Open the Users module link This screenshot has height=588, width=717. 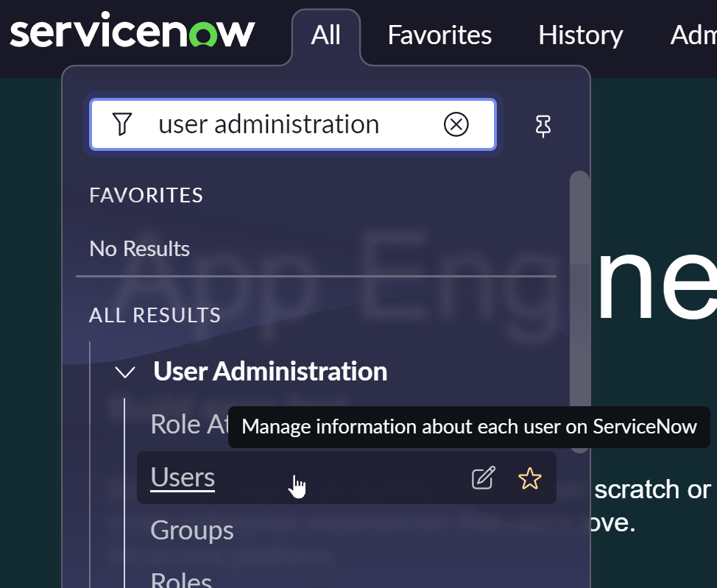click(x=183, y=478)
